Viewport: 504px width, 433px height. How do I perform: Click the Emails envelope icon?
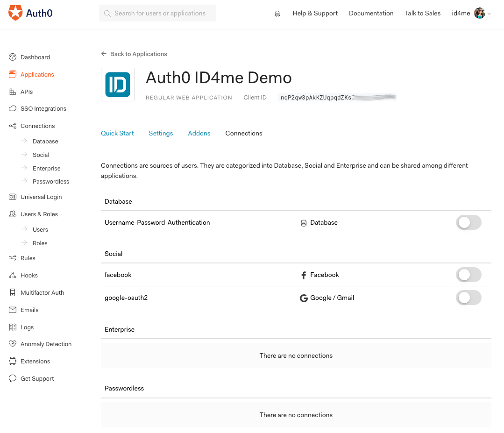coord(13,310)
